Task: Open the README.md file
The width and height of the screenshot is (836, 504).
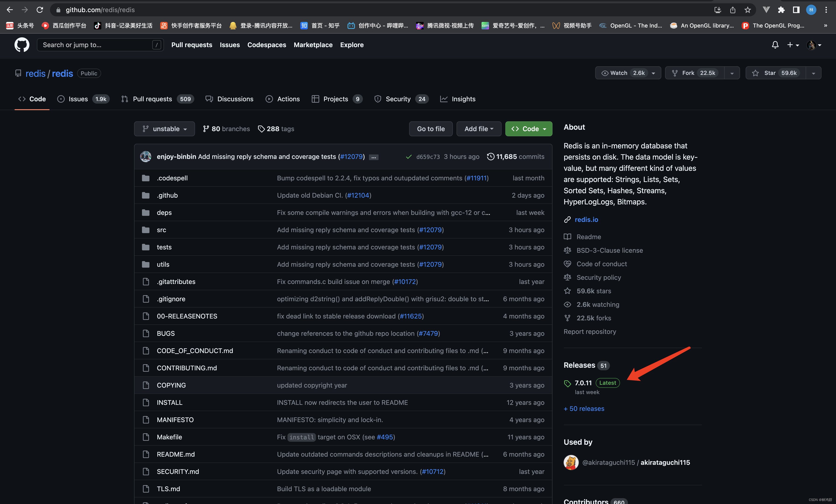Action: tap(176, 454)
